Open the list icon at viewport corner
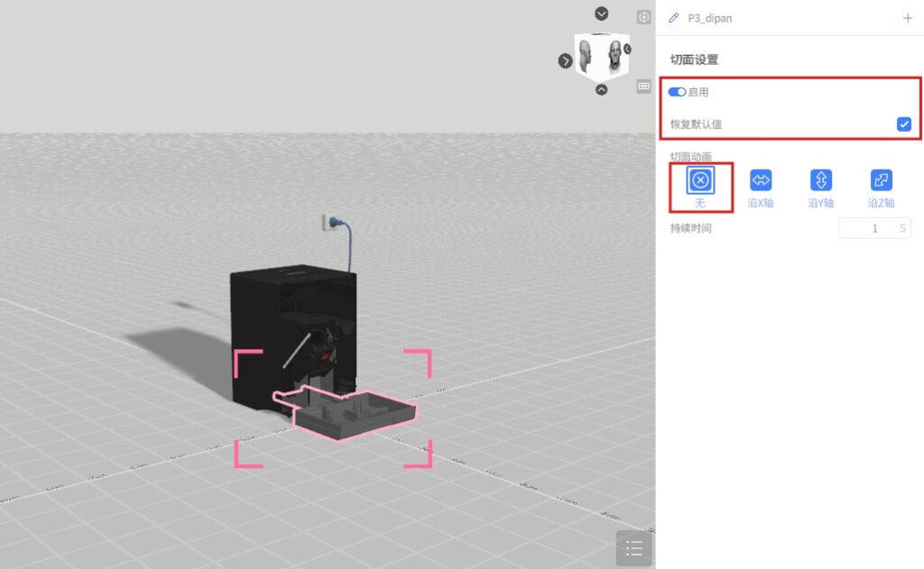 click(633, 548)
